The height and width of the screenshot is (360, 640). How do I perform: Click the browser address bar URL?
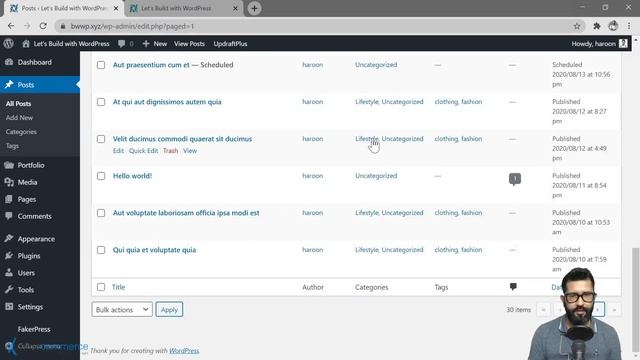click(132, 26)
